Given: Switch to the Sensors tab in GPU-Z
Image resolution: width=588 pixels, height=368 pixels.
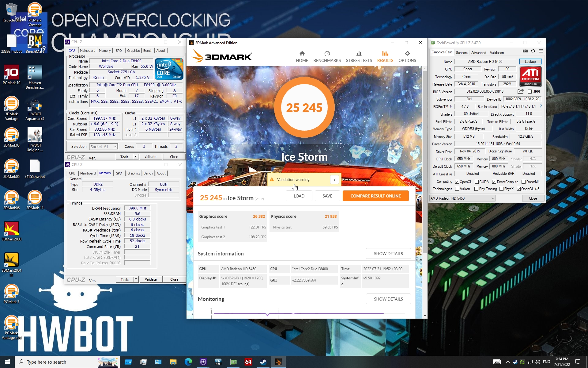Looking at the screenshot, I should pos(462,53).
